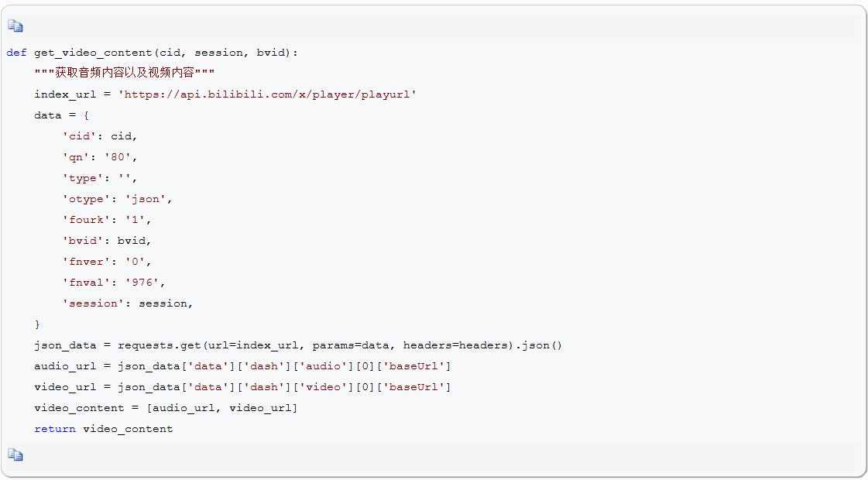868x480 pixels.
Task: Click requests.get in the json_data line
Action: [159, 345]
